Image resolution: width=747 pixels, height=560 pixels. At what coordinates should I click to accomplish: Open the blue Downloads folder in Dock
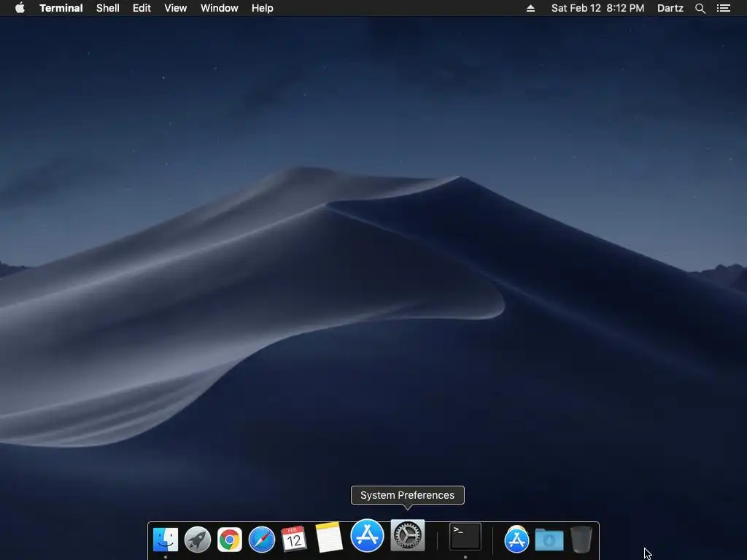click(549, 540)
